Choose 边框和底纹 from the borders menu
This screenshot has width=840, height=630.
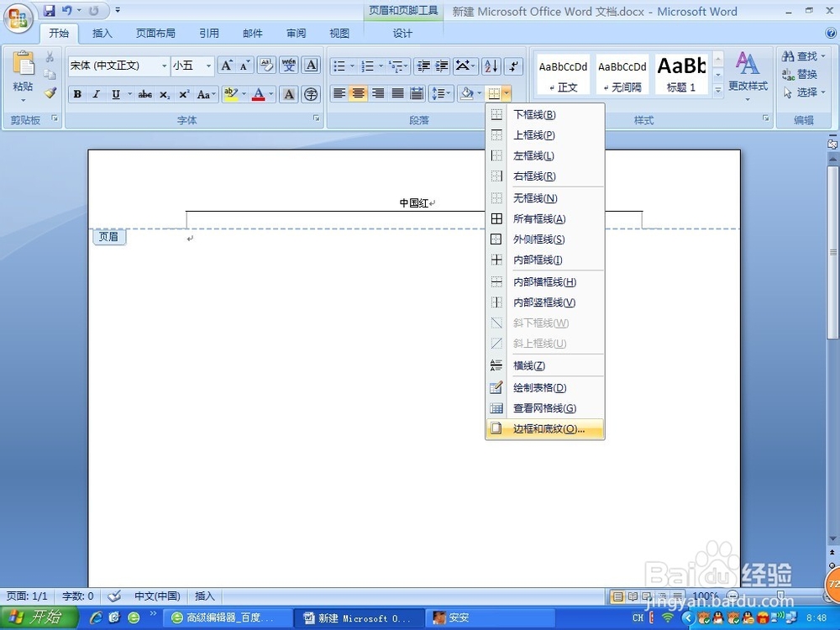pyautogui.click(x=544, y=428)
